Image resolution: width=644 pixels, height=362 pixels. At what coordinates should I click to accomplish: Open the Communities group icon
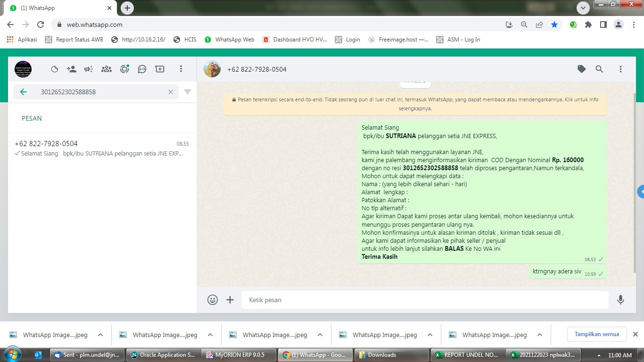coord(107,69)
